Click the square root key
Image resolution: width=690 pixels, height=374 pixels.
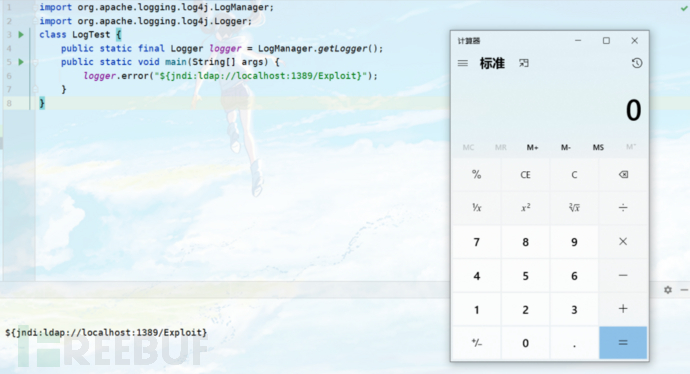point(574,208)
